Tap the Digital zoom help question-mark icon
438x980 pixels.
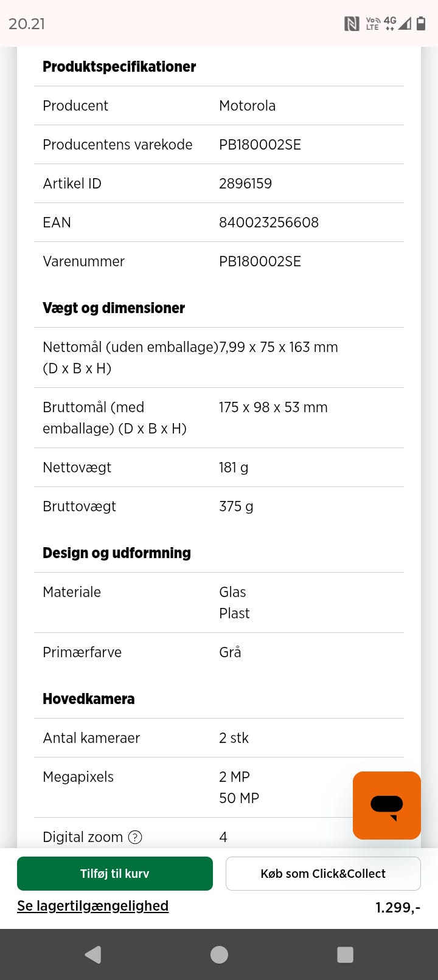(135, 837)
